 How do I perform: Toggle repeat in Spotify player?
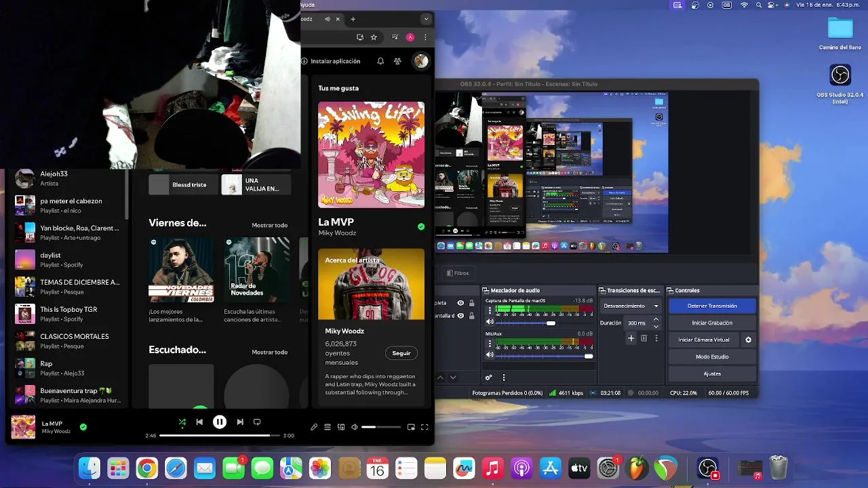click(257, 422)
